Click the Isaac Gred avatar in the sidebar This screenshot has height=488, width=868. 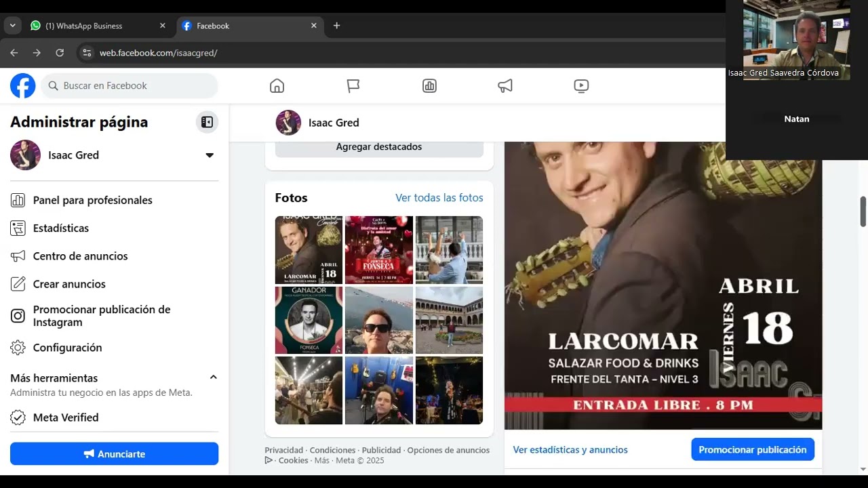[x=25, y=155]
